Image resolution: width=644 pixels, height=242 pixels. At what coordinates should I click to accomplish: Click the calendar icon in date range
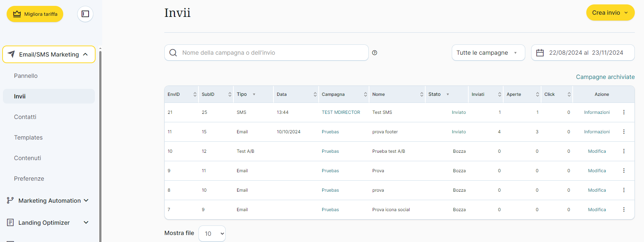540,53
